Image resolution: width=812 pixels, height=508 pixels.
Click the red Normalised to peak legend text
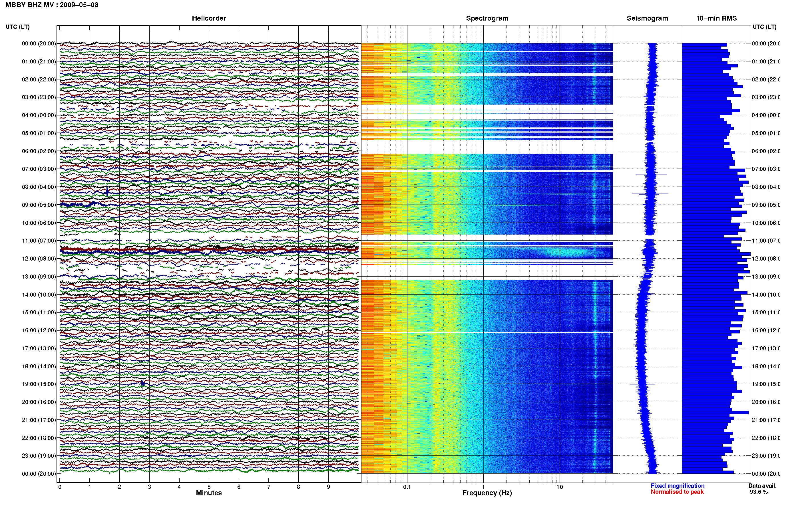(677, 491)
